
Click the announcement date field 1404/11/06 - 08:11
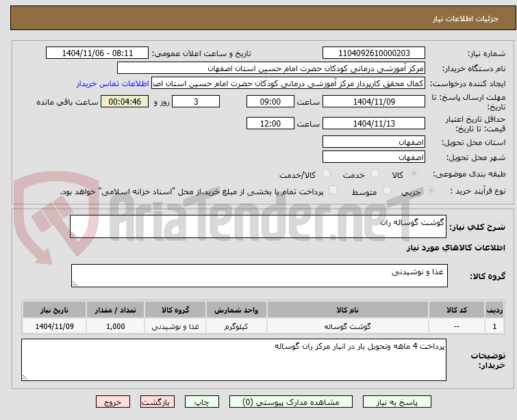[97, 53]
